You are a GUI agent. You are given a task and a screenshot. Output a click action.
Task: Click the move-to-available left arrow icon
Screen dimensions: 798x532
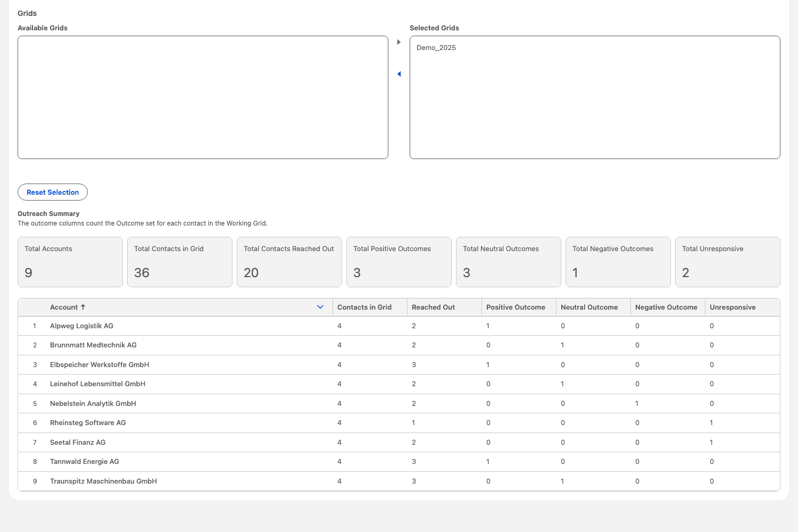pyautogui.click(x=399, y=74)
